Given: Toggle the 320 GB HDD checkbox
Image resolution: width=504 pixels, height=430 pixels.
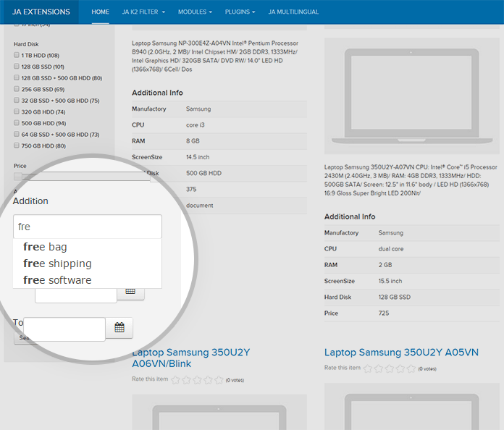Looking at the screenshot, I should pos(17,111).
